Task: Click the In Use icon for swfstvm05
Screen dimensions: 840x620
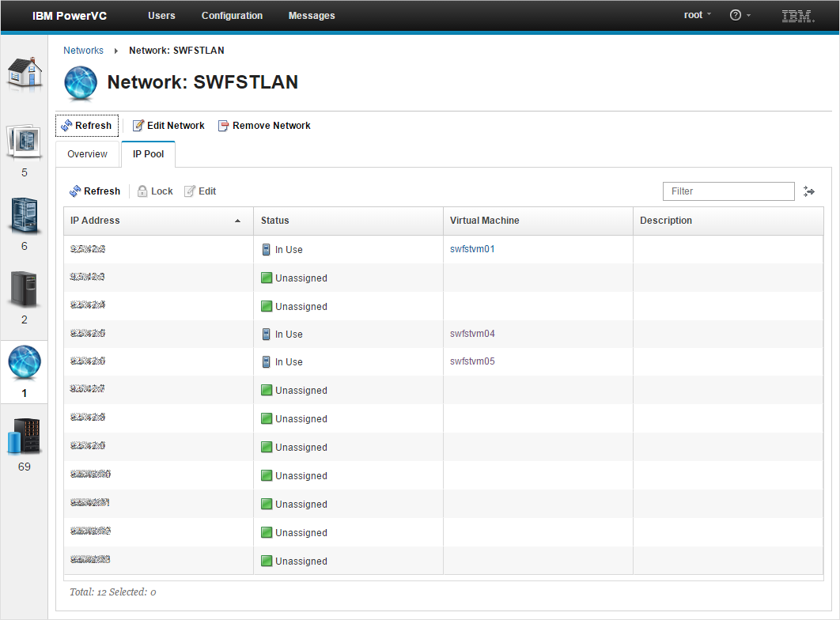Action: (x=267, y=362)
